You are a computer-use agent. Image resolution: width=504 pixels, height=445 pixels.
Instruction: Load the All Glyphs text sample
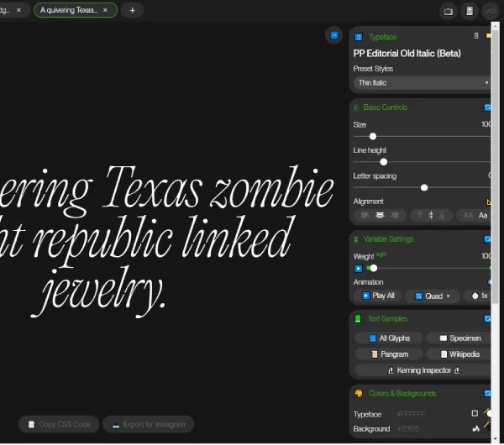tap(389, 338)
